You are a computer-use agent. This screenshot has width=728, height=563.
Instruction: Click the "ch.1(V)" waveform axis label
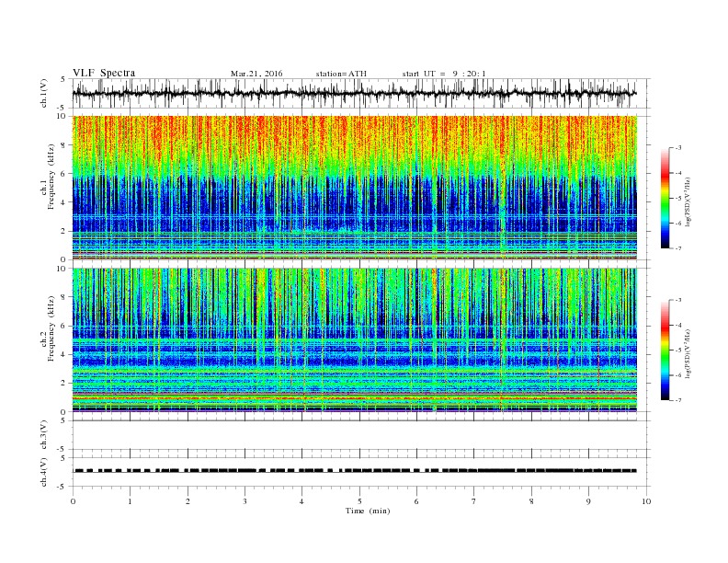point(44,93)
